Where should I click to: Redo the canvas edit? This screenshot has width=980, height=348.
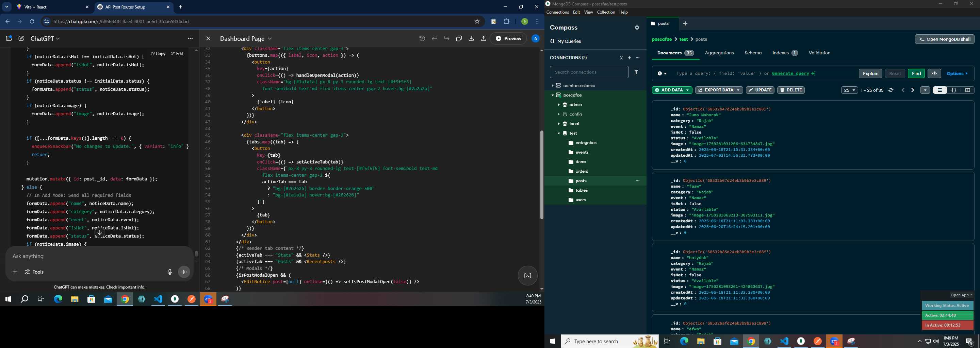447,38
